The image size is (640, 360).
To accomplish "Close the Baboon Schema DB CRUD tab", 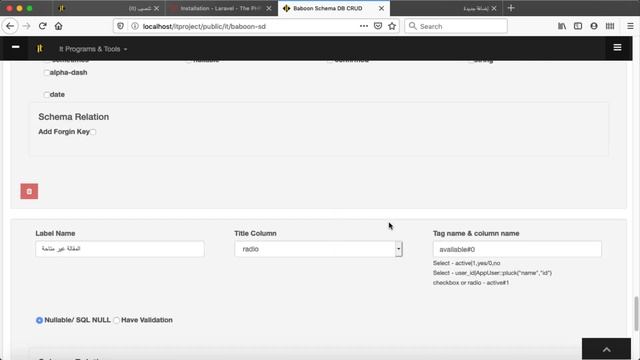I will (381, 8).
